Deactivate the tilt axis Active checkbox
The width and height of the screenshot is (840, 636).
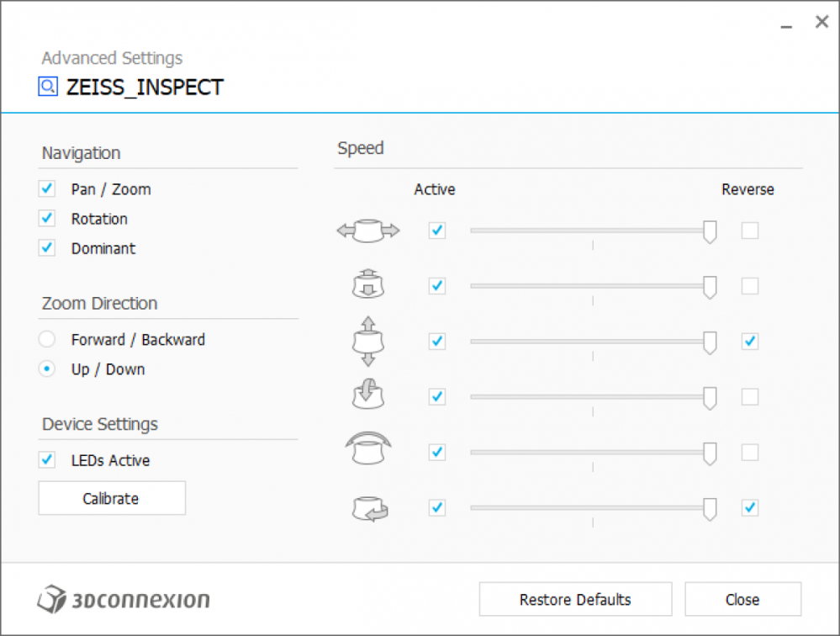(436, 396)
